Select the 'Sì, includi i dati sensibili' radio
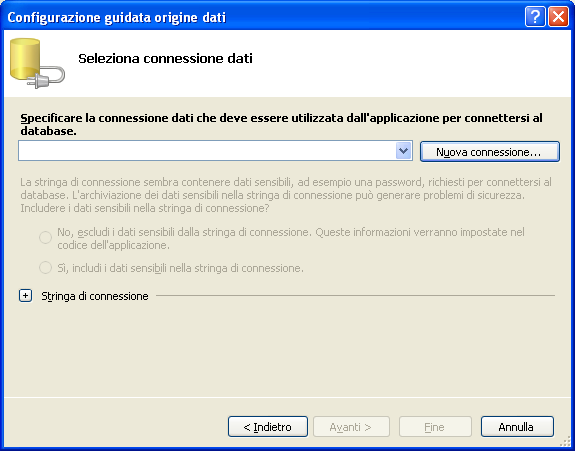This screenshot has height=451, width=575. pyautogui.click(x=45, y=268)
